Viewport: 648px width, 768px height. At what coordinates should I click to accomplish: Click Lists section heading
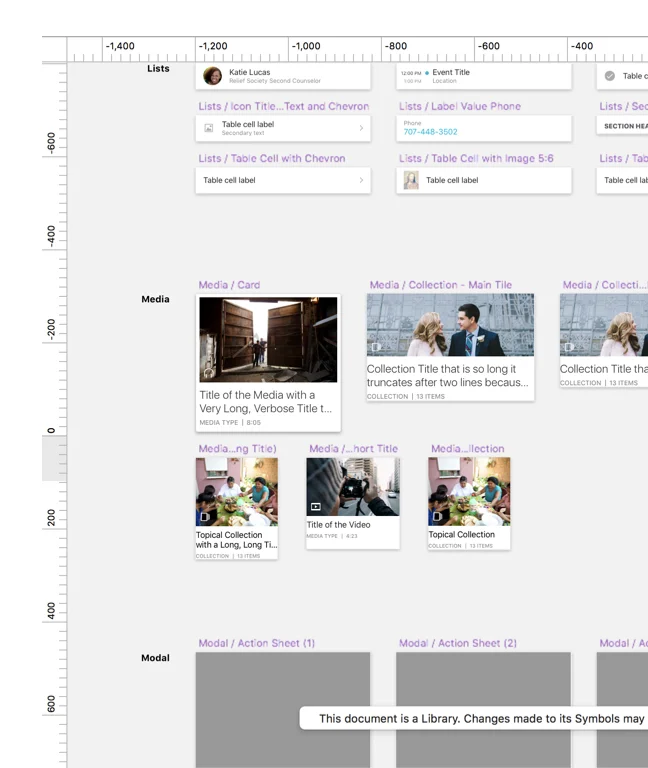click(158, 69)
